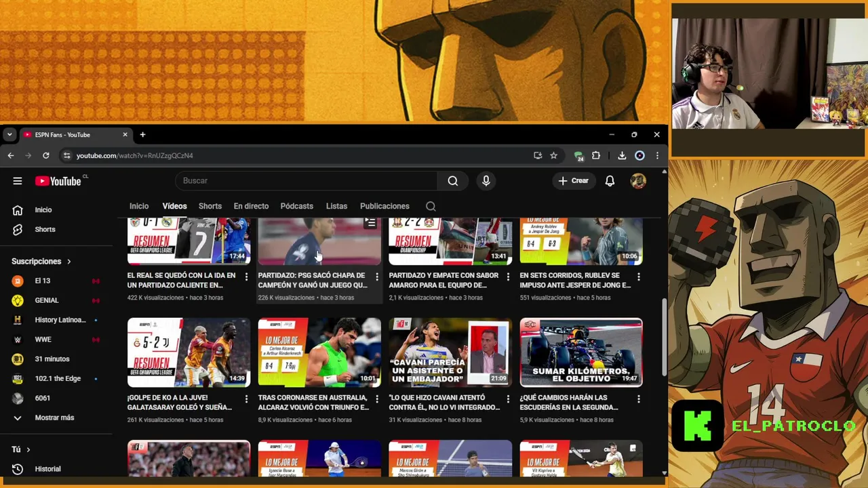868x488 pixels.
Task: Reload the page
Action: (45, 155)
